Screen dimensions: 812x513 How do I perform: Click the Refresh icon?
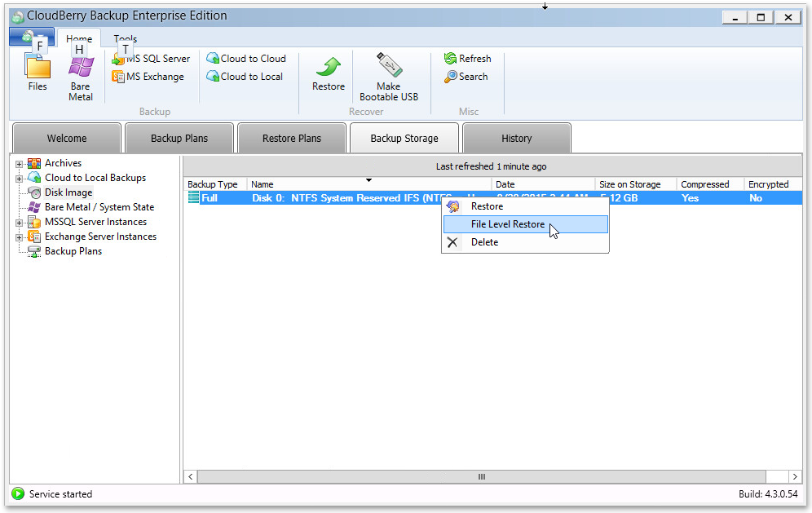(x=451, y=59)
